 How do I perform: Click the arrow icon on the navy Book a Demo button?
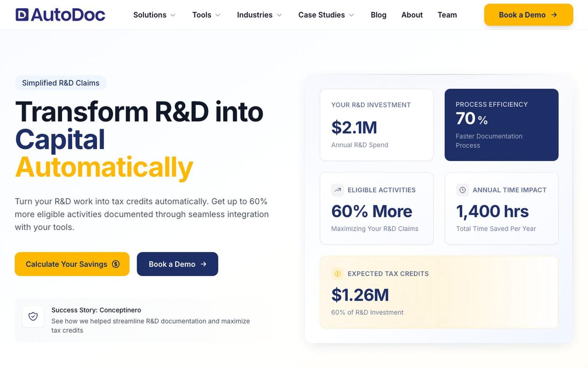204,264
